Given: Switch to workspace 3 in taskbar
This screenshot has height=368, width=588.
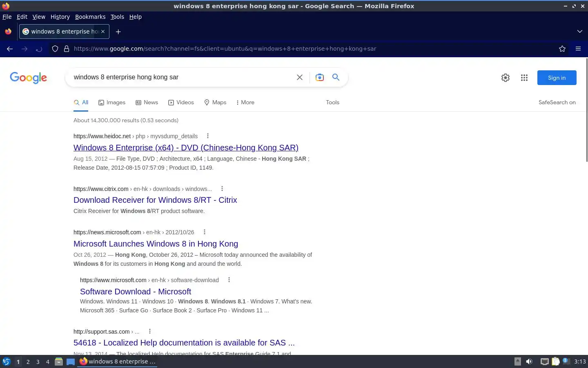Looking at the screenshot, I should (38, 361).
